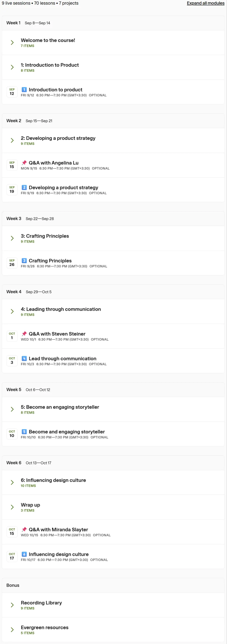Expand the Evergreen resources chevron
227x644 pixels.
tap(12, 630)
